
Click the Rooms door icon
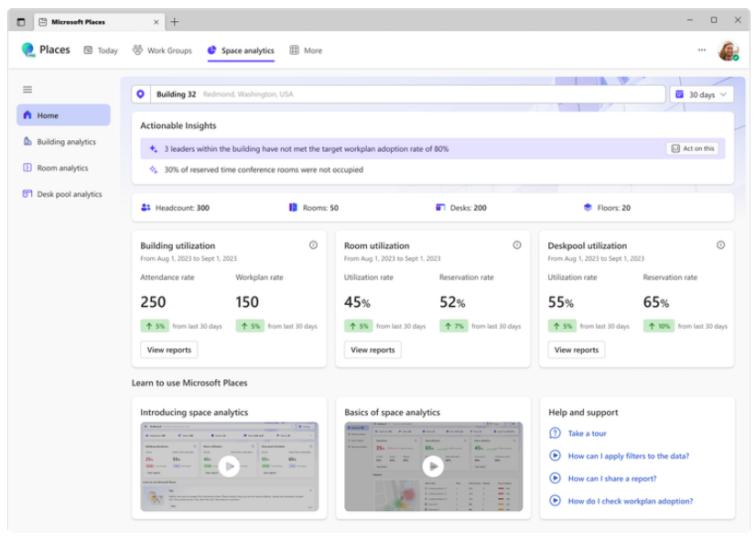coord(293,207)
